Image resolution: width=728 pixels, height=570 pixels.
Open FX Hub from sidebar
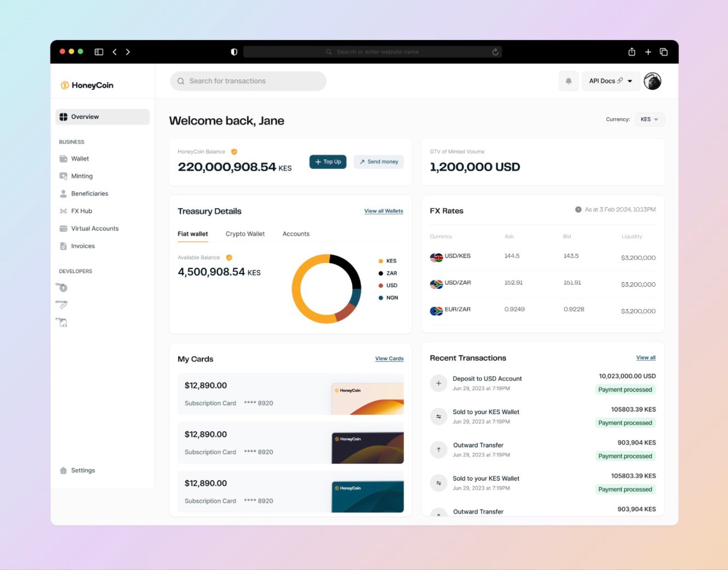point(75,211)
